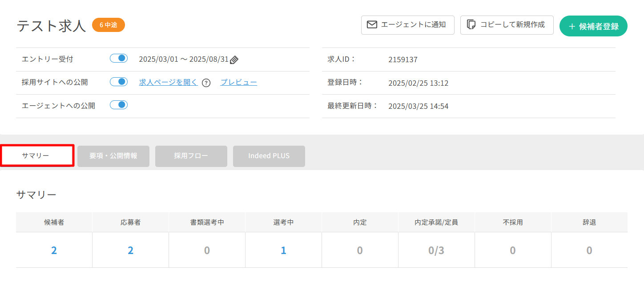Image resolution: width=644 pixels, height=286 pixels.
Task: Click the 応募者 count number
Action: click(130, 250)
